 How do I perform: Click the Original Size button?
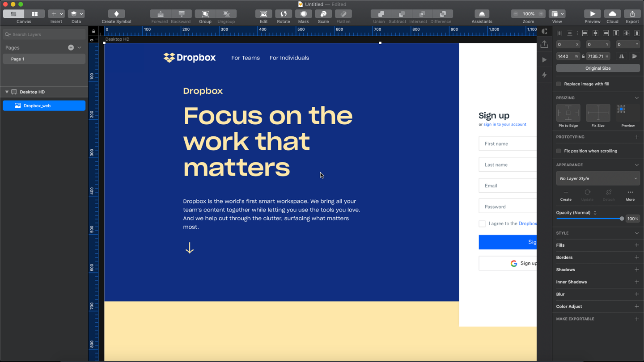click(x=598, y=68)
